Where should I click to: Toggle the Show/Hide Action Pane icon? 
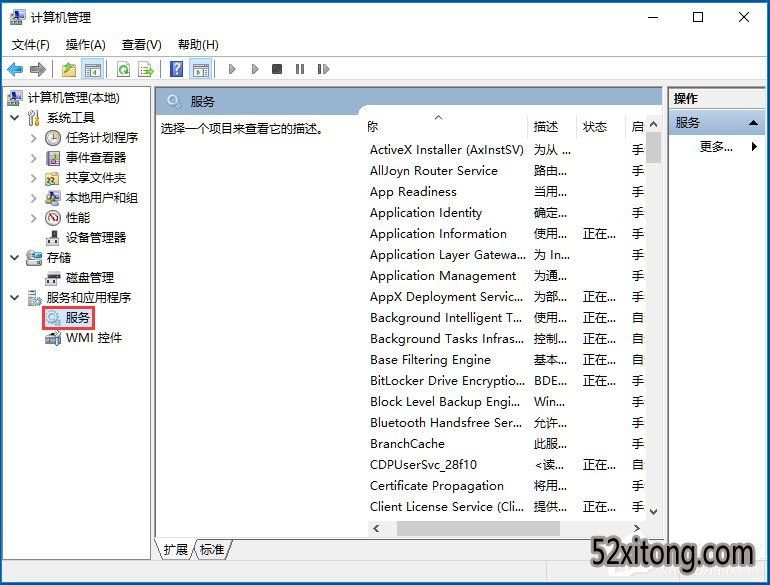pos(200,69)
